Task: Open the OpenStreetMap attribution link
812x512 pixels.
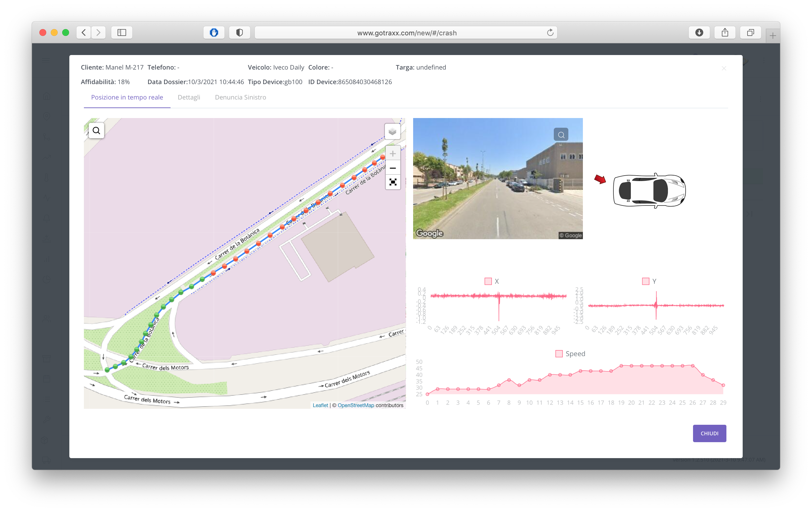Action: [x=356, y=405]
